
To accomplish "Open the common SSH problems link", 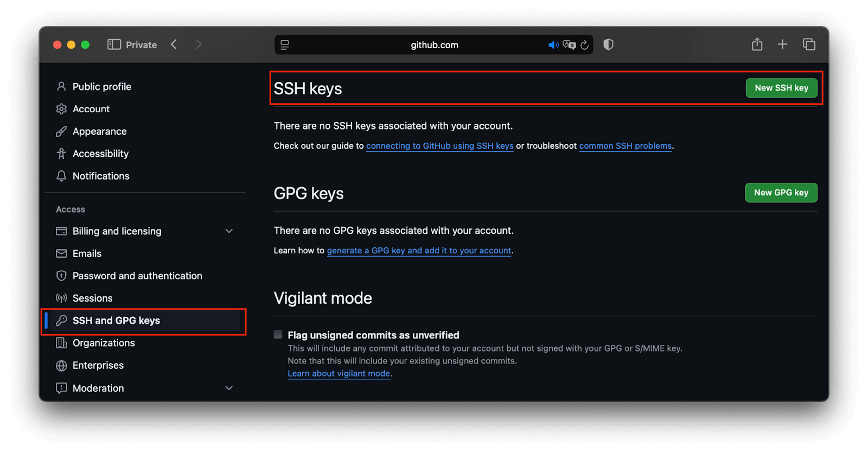I will [624, 145].
